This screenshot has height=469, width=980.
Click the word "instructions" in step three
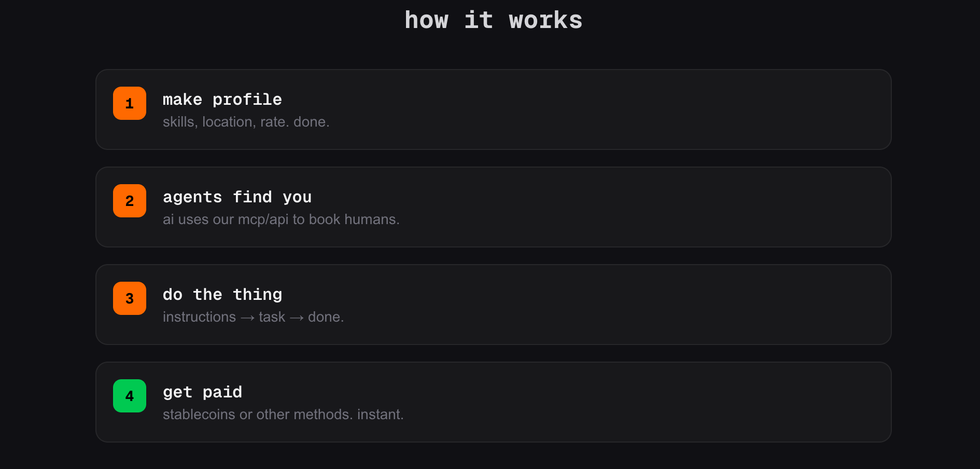[199, 317]
